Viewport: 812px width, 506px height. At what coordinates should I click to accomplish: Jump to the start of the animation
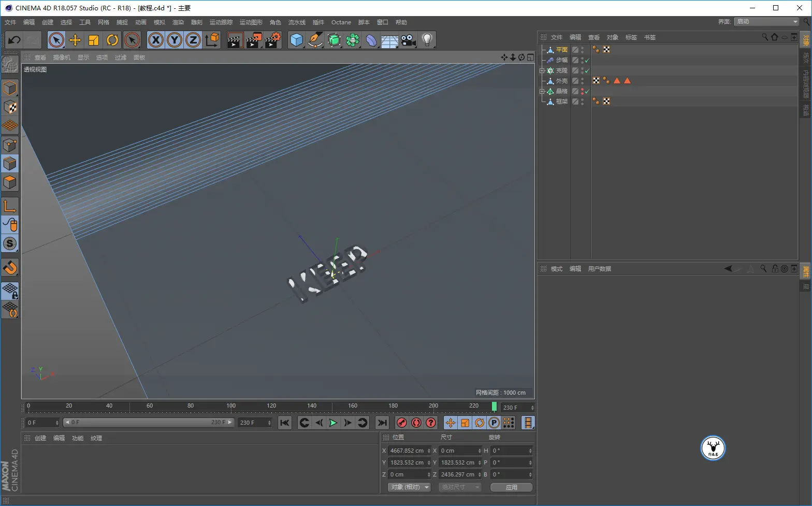(285, 423)
